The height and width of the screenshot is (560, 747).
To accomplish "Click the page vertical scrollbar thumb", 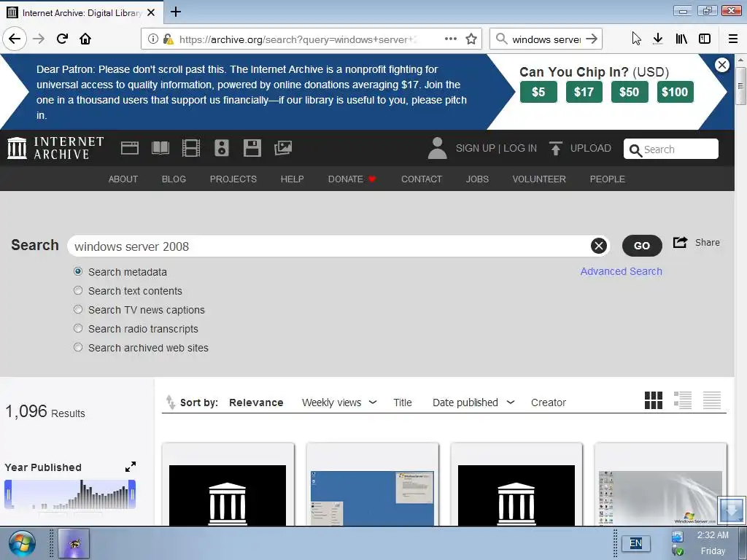I will click(740, 86).
